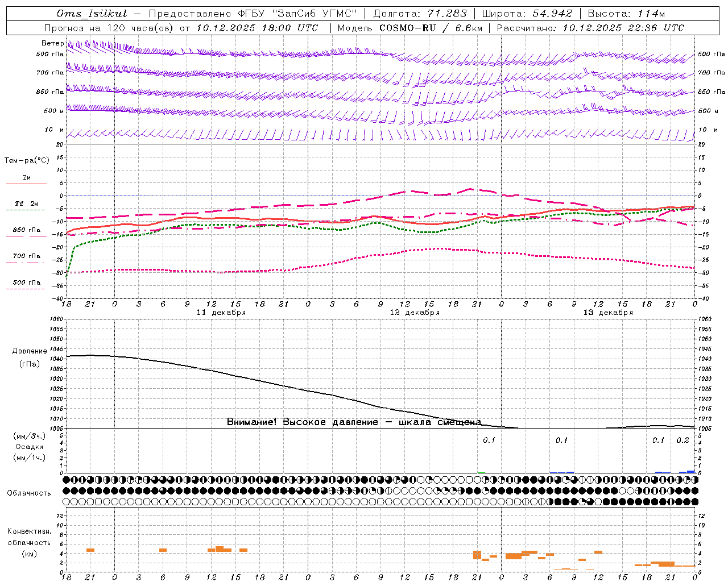The width and height of the screenshot is (728, 582).
Task: Click the computed time 10.12.2025 22:36 UTC
Action: [623, 28]
